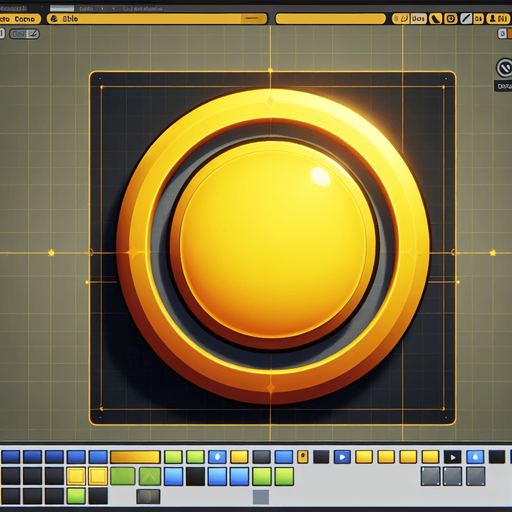Select the lone green swatch in the bottom row

pyautogui.click(x=76, y=496)
